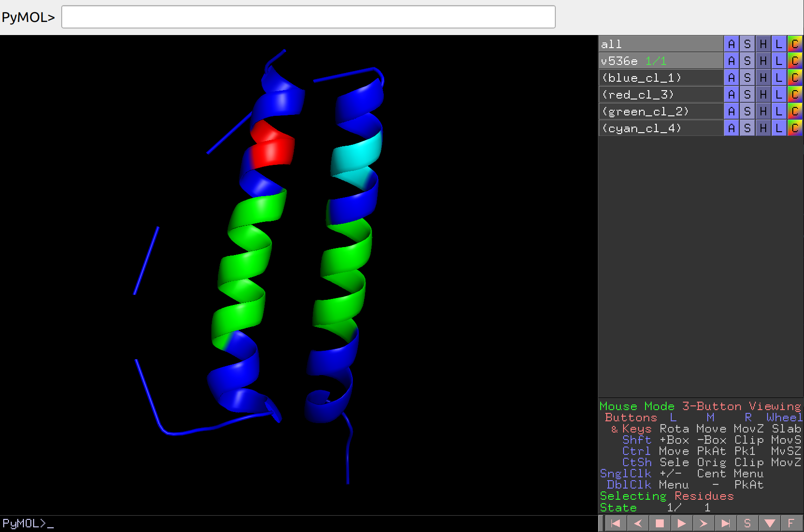
Task: Enable the red_cl_3 selection
Action: coord(660,94)
